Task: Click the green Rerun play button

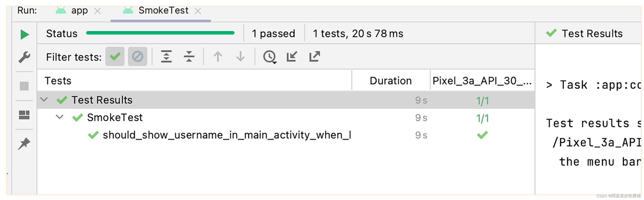Action: (x=24, y=34)
